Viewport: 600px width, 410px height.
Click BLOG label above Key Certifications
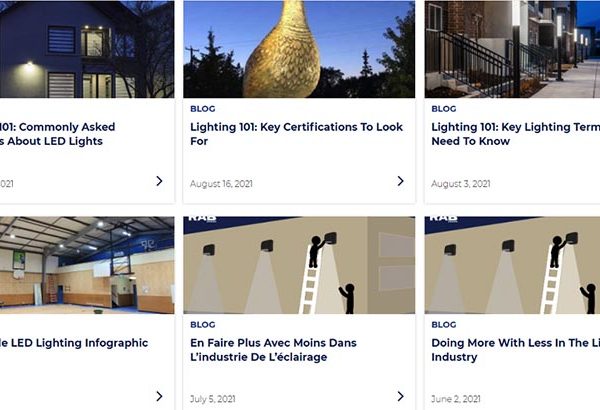point(203,109)
